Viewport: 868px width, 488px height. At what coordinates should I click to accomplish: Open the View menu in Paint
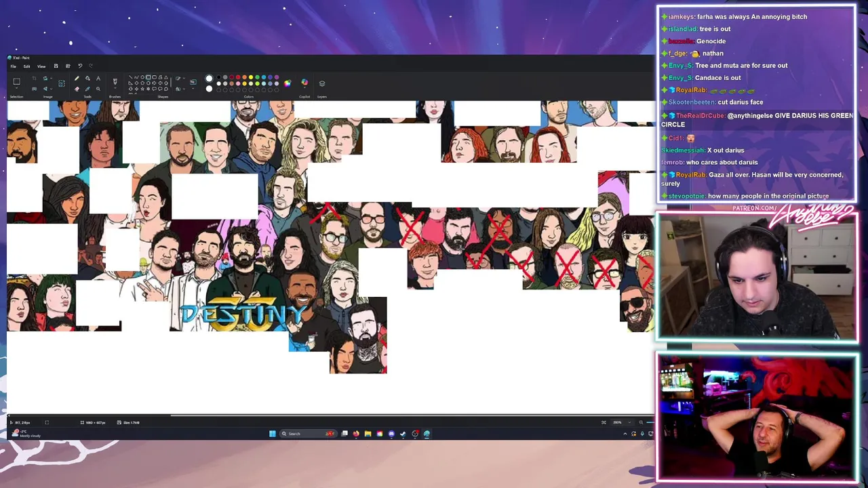(x=41, y=66)
